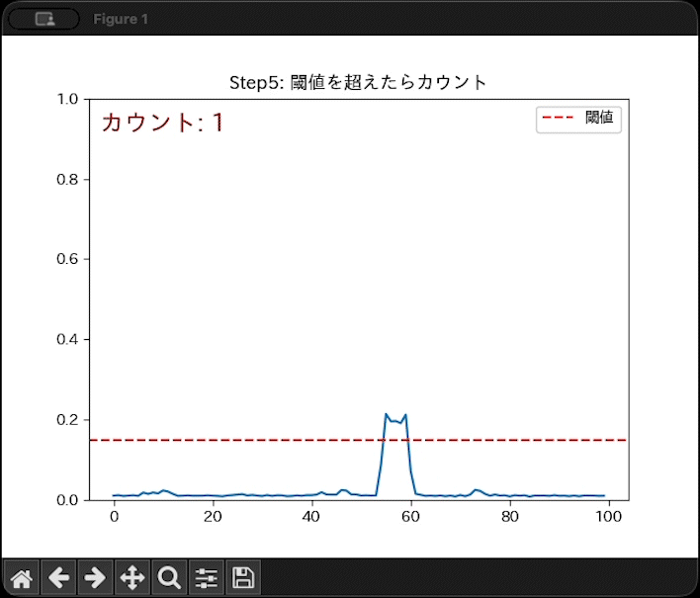Click the x-axis label 100
The height and width of the screenshot is (598, 700).
pyautogui.click(x=608, y=517)
